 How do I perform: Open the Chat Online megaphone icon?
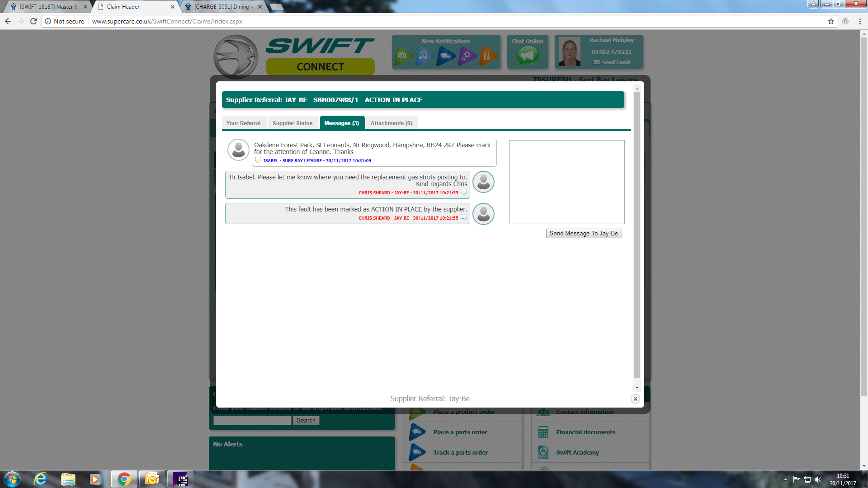click(528, 56)
